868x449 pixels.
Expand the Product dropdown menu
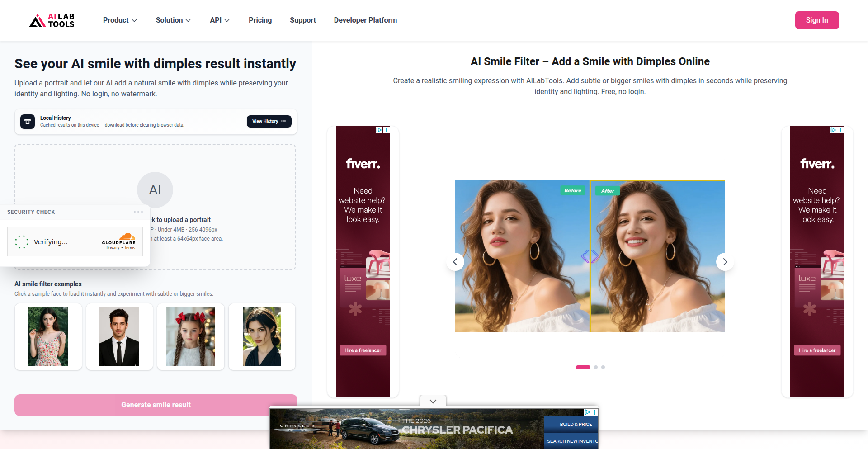pos(120,20)
